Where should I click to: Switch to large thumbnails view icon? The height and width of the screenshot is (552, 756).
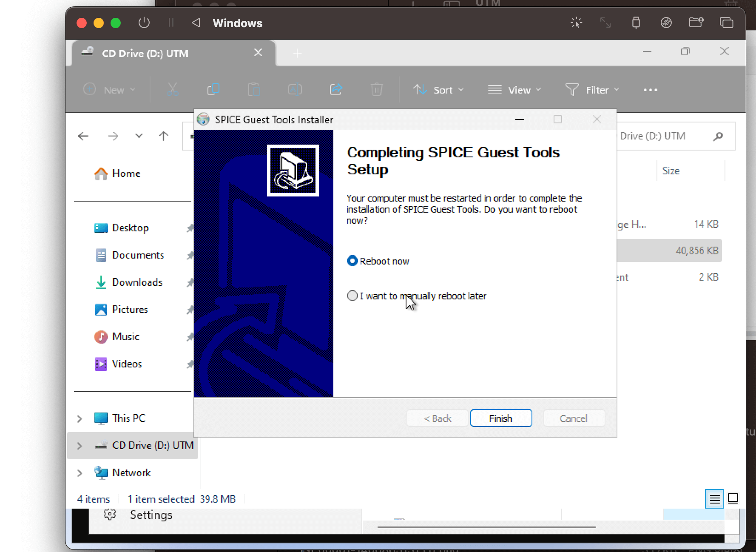pyautogui.click(x=733, y=498)
